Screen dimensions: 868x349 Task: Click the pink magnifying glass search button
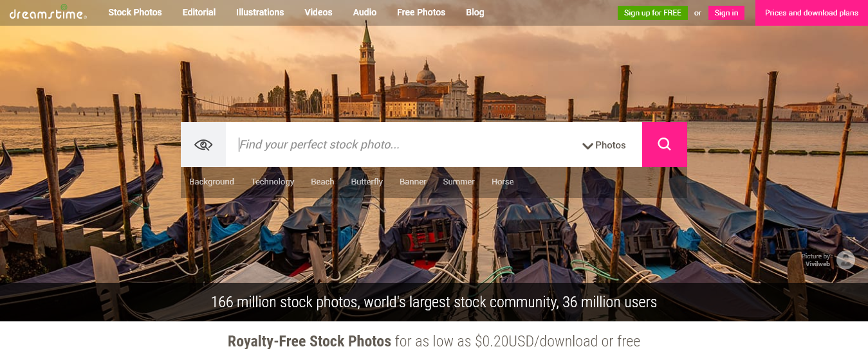point(664,145)
